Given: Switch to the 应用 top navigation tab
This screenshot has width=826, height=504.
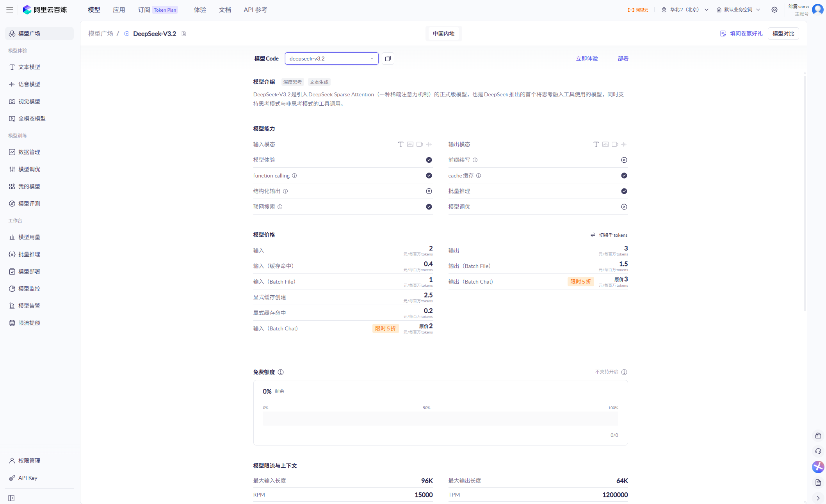Looking at the screenshot, I should [119, 10].
